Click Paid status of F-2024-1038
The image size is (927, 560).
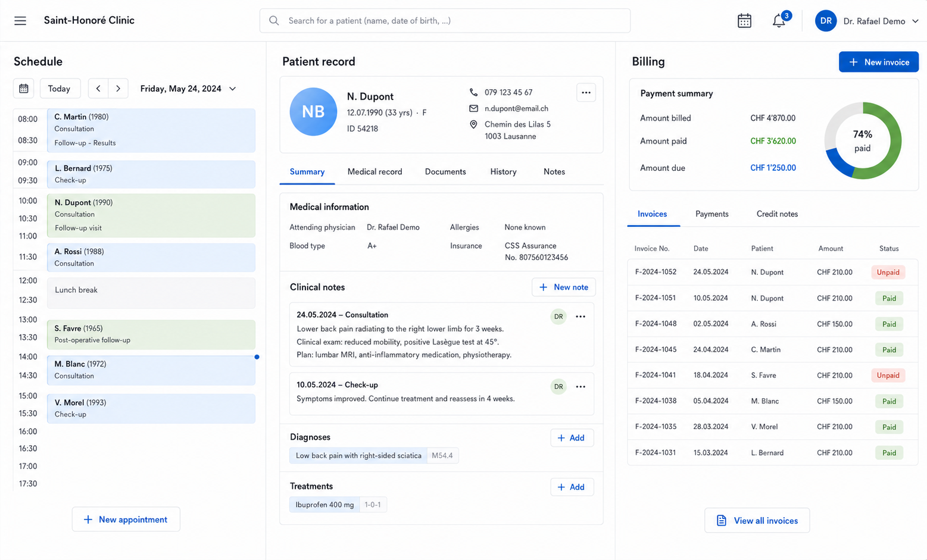(x=889, y=402)
